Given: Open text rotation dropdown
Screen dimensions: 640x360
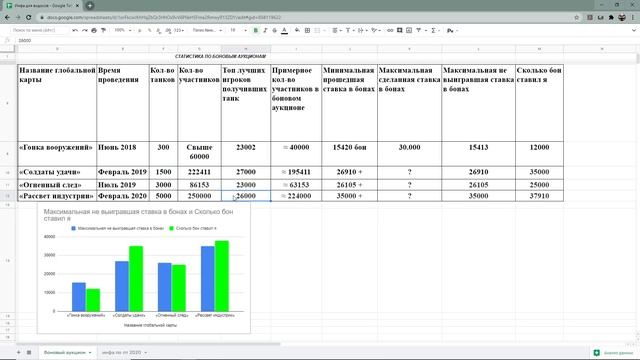Looking at the screenshot, I should (375, 30).
